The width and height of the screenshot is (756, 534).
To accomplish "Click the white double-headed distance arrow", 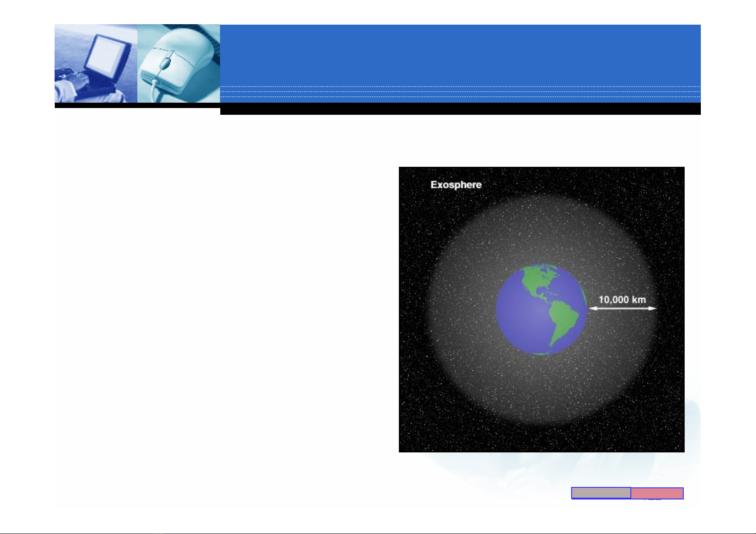I will (x=622, y=308).
